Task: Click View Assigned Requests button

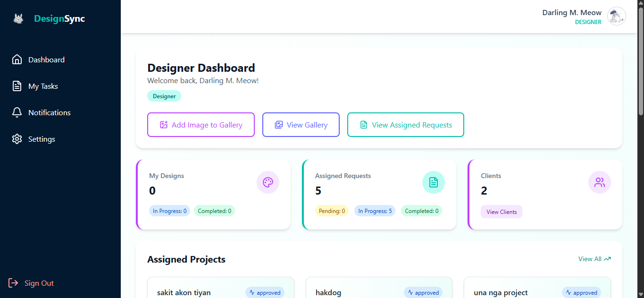Action: coord(405,125)
